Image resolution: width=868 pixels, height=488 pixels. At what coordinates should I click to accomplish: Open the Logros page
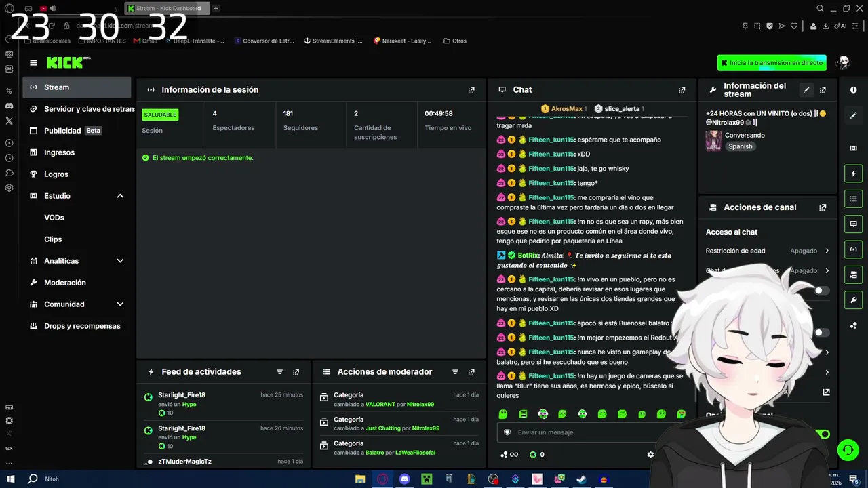[x=77, y=174]
